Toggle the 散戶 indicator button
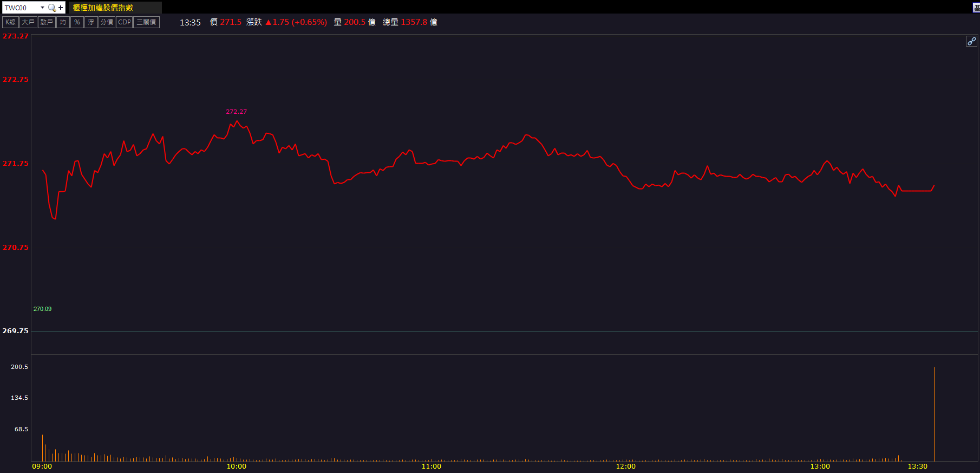Image resolution: width=980 pixels, height=473 pixels. click(47, 22)
